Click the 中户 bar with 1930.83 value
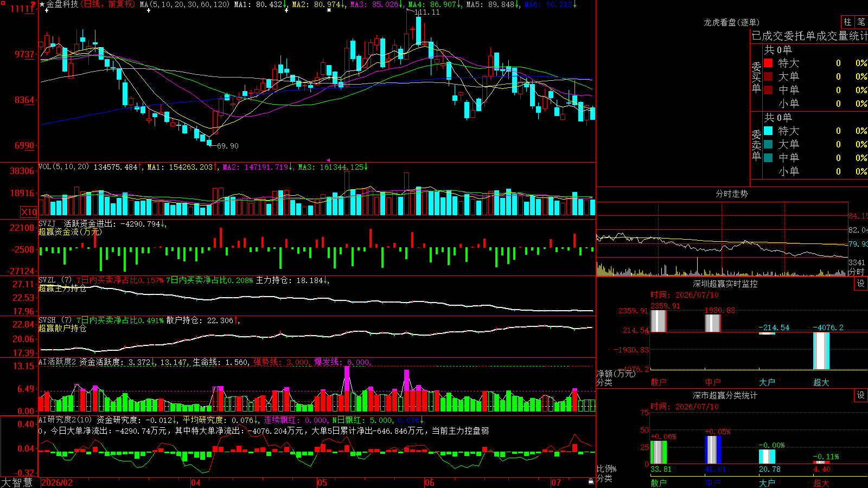 (713, 323)
